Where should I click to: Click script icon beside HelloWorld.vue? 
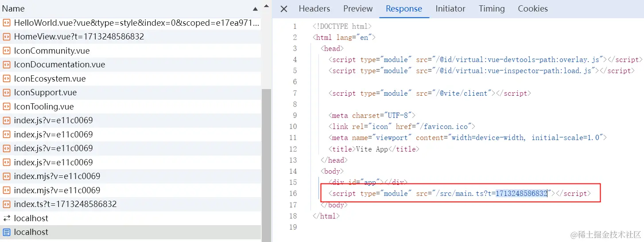[x=7, y=23]
